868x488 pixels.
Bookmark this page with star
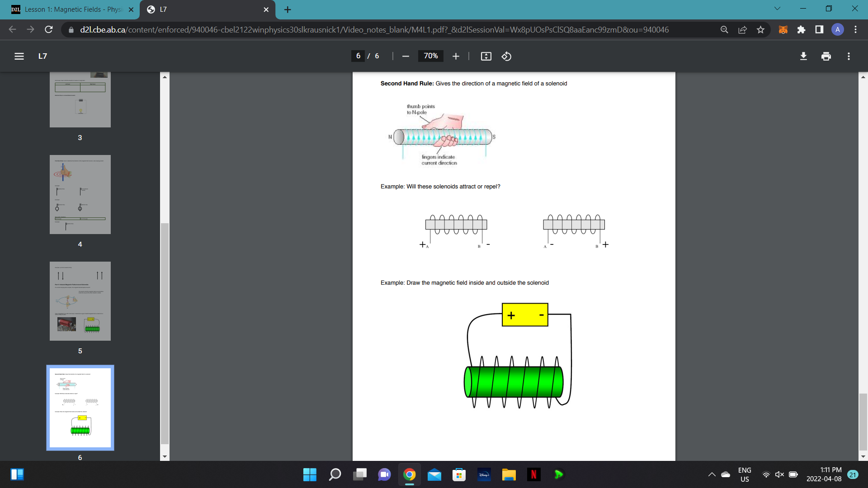[x=760, y=29]
